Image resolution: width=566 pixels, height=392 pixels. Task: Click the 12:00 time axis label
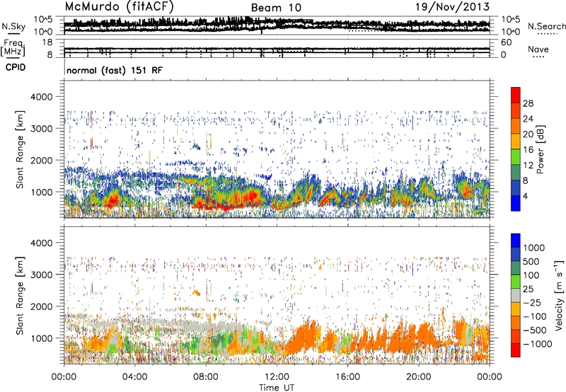pyautogui.click(x=277, y=377)
